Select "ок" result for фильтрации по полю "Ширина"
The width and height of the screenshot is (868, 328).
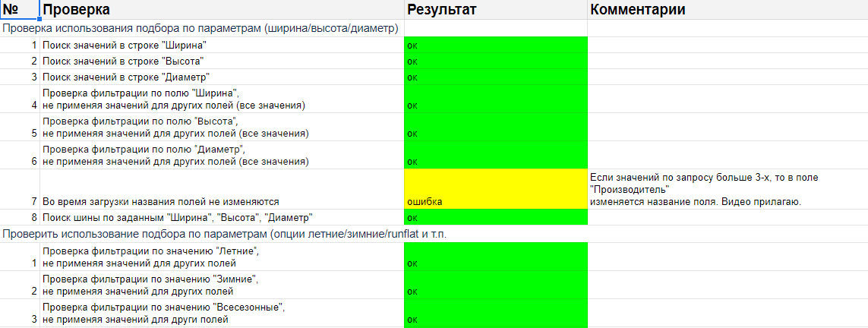495,99
